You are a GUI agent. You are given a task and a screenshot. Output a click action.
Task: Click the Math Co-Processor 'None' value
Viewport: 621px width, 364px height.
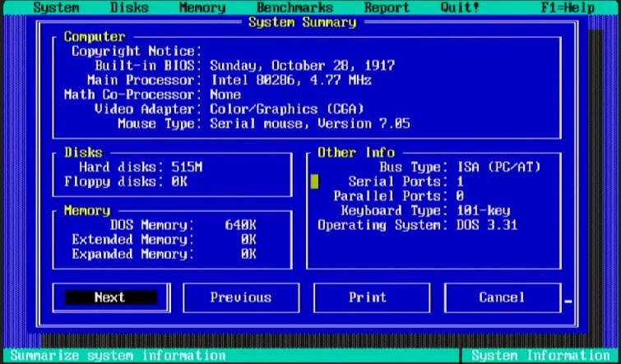[x=225, y=95]
